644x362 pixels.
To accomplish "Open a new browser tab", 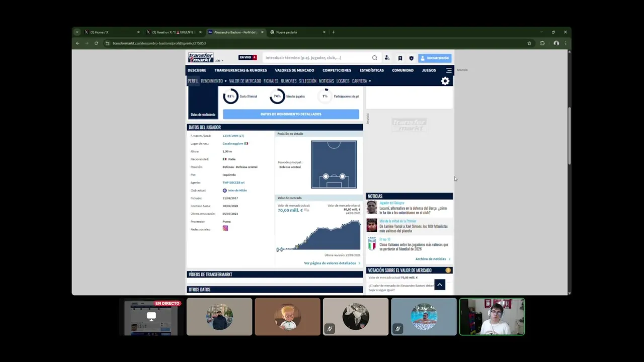I will click(x=334, y=32).
